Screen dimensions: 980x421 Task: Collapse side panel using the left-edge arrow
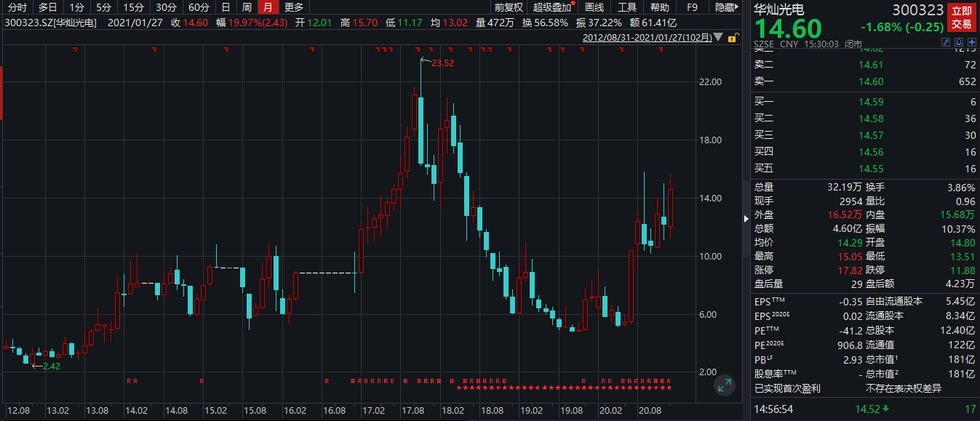point(745,219)
